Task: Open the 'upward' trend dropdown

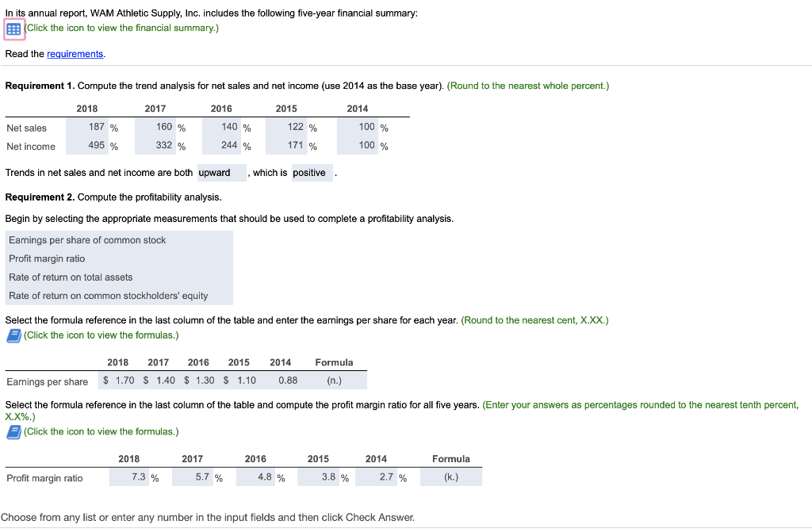Action: pos(221,172)
